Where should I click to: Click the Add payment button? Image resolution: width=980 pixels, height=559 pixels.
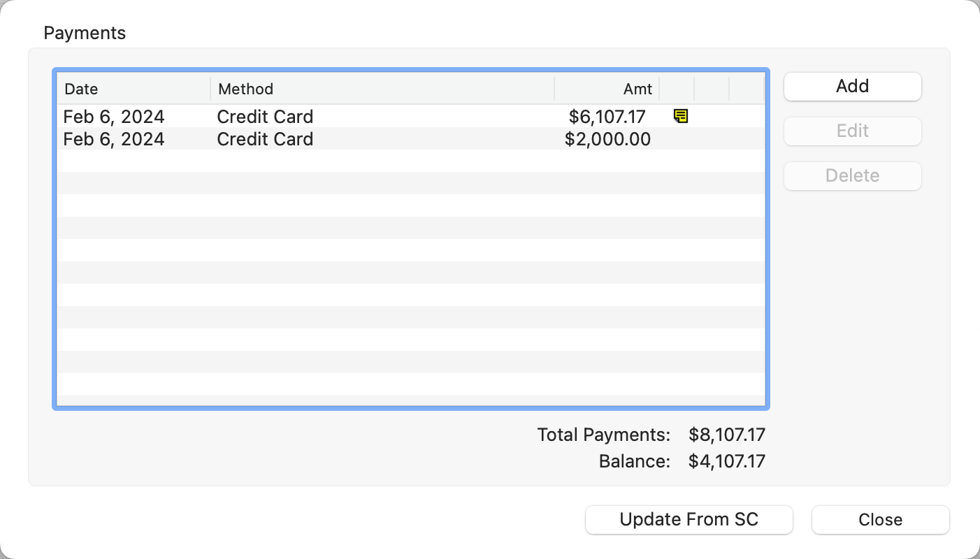click(852, 87)
